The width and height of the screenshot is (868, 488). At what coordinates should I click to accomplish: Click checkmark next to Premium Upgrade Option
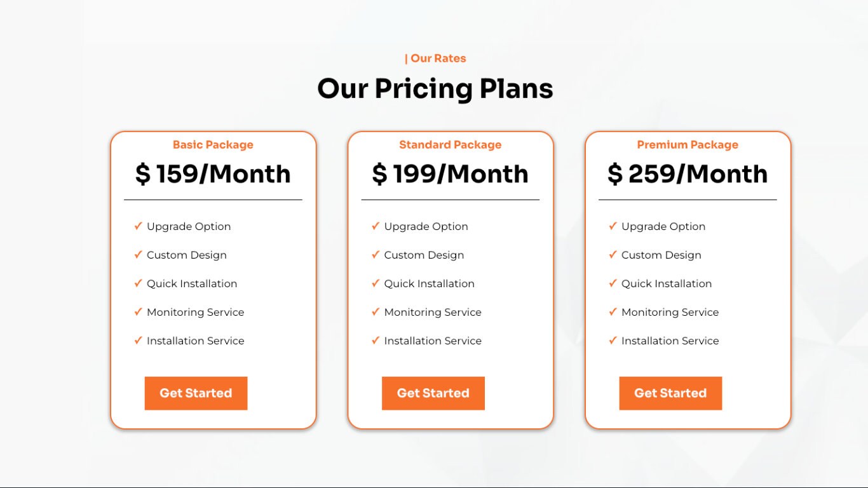(613, 226)
